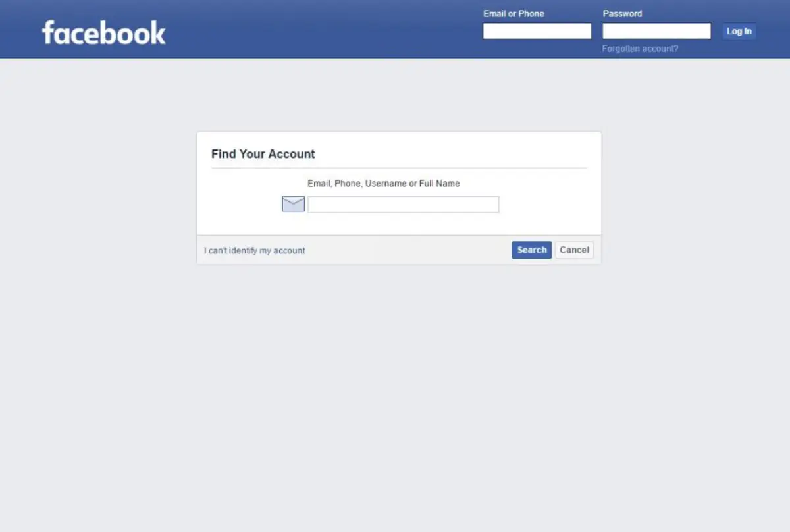Focus the header Password field
790x532 pixels.
point(656,31)
